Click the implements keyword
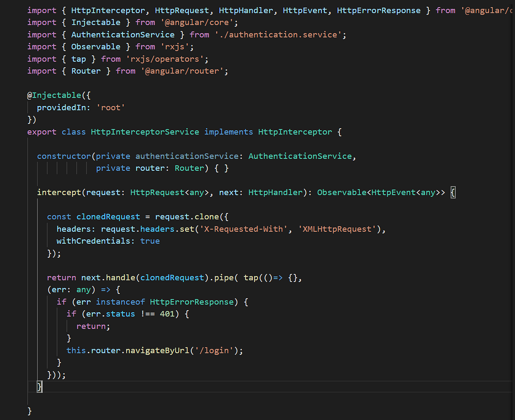 (228, 132)
